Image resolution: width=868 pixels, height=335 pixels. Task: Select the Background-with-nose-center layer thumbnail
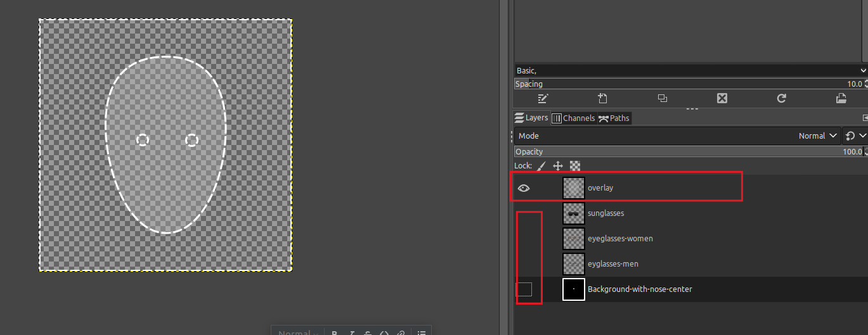pos(574,289)
